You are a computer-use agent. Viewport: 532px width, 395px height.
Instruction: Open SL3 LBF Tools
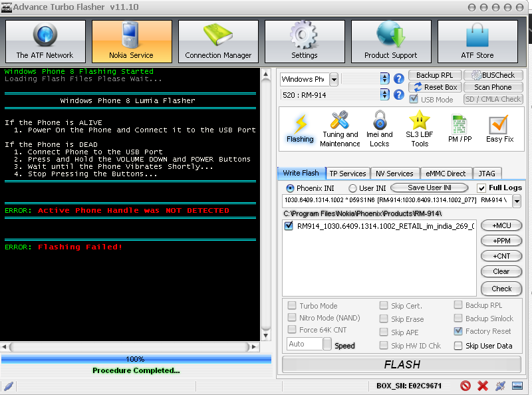coord(420,129)
